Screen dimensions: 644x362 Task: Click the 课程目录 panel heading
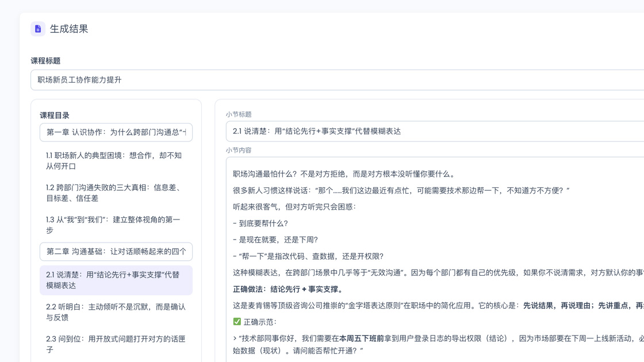(x=55, y=115)
